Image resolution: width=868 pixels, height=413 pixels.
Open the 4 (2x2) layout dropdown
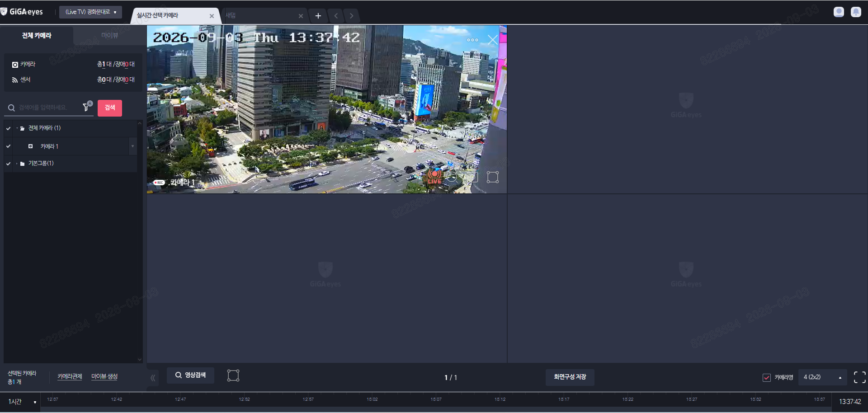822,377
